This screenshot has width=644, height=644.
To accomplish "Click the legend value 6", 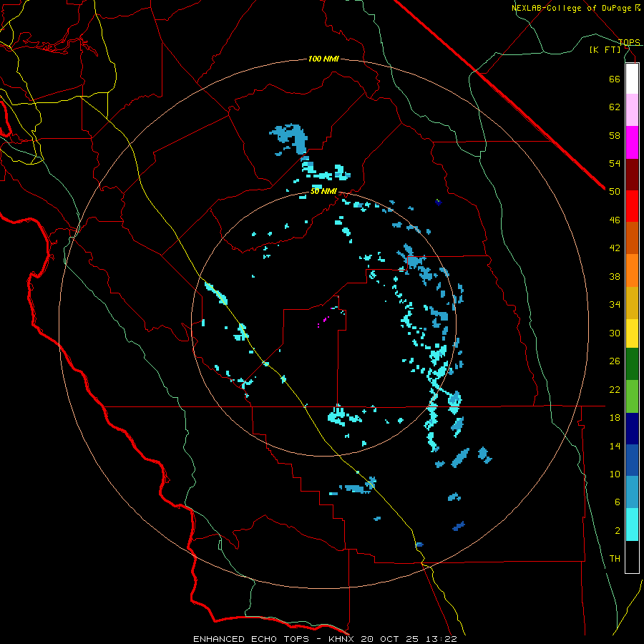I will (x=618, y=502).
